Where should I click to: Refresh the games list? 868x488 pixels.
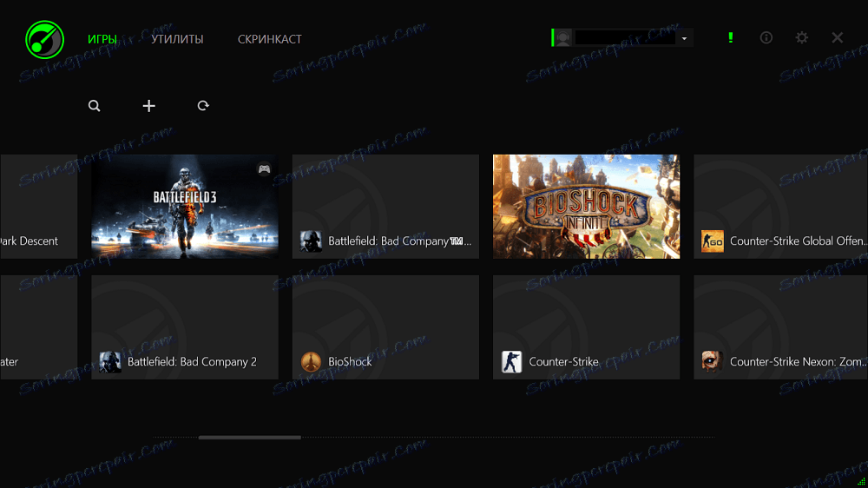203,106
